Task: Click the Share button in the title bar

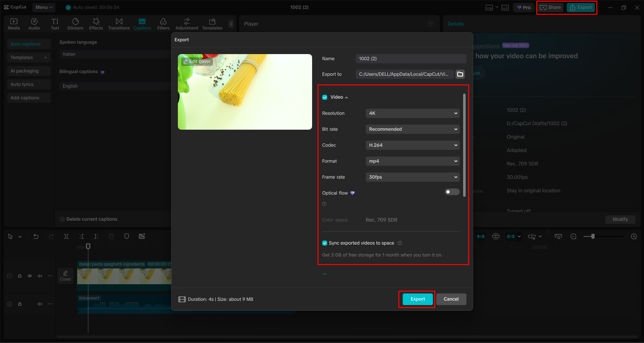Action: pos(550,7)
